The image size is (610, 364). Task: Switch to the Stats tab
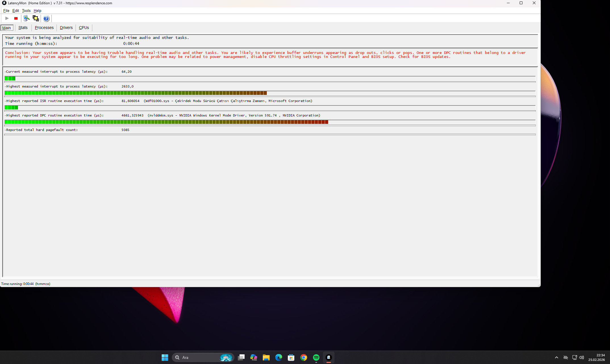23,28
